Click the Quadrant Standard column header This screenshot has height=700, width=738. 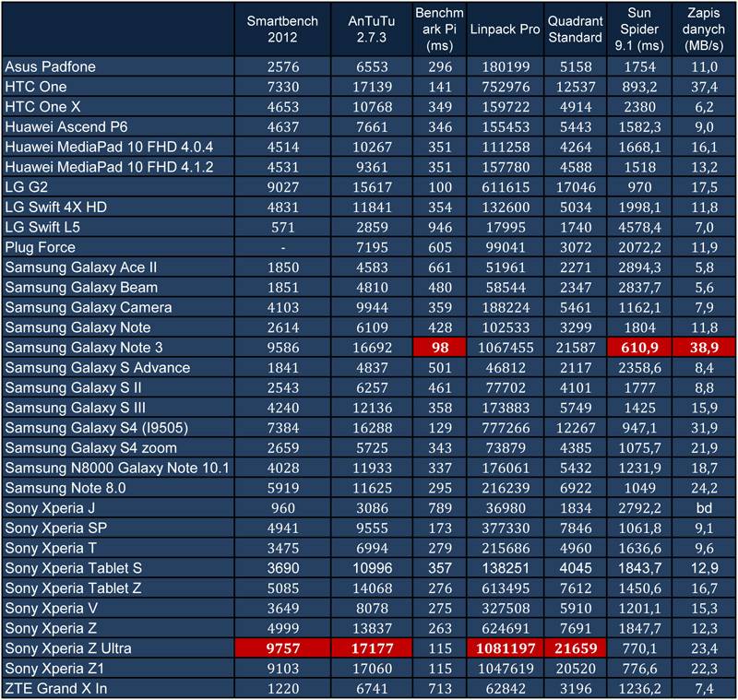[575, 30]
